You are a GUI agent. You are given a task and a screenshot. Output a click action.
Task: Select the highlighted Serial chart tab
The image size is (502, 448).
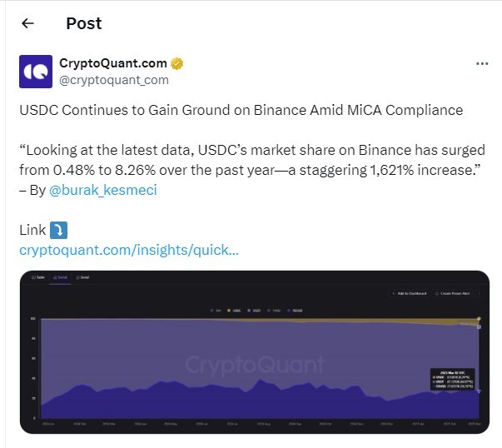pos(60,277)
